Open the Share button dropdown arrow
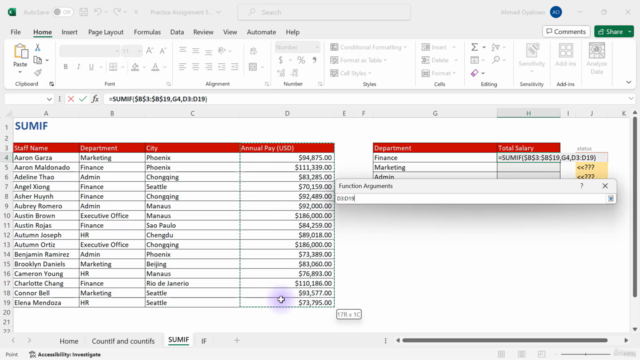The width and height of the screenshot is (640, 360). [x=630, y=31]
